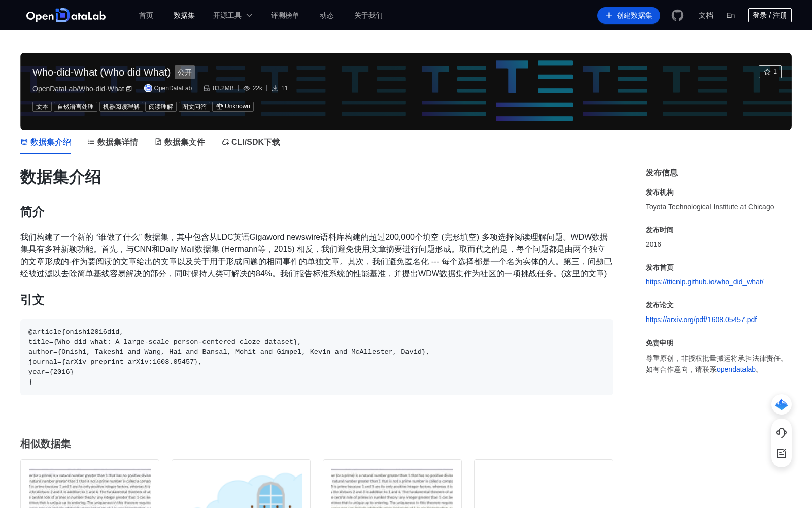Switch language to En
This screenshot has height=508, width=812.
[730, 15]
